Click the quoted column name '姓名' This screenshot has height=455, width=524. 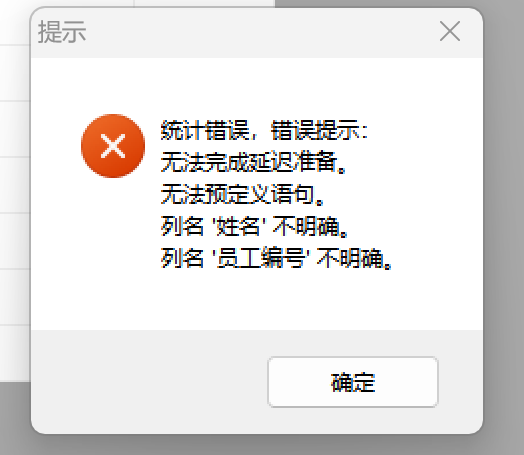point(239,226)
